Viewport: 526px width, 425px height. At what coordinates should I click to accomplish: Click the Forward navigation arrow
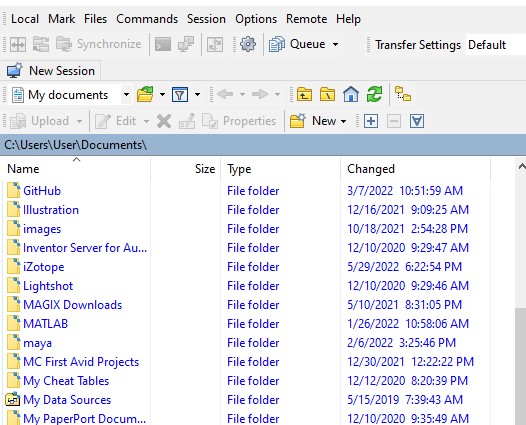click(260, 95)
